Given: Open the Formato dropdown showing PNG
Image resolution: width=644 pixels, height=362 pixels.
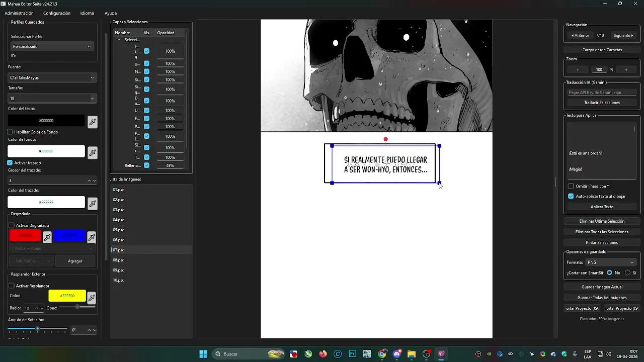Looking at the screenshot, I should [x=610, y=262].
